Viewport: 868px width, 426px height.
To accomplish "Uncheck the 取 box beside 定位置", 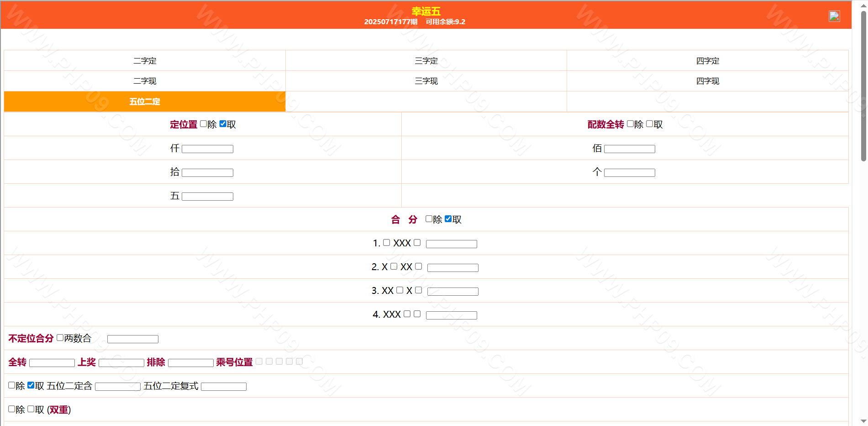I will (x=223, y=124).
